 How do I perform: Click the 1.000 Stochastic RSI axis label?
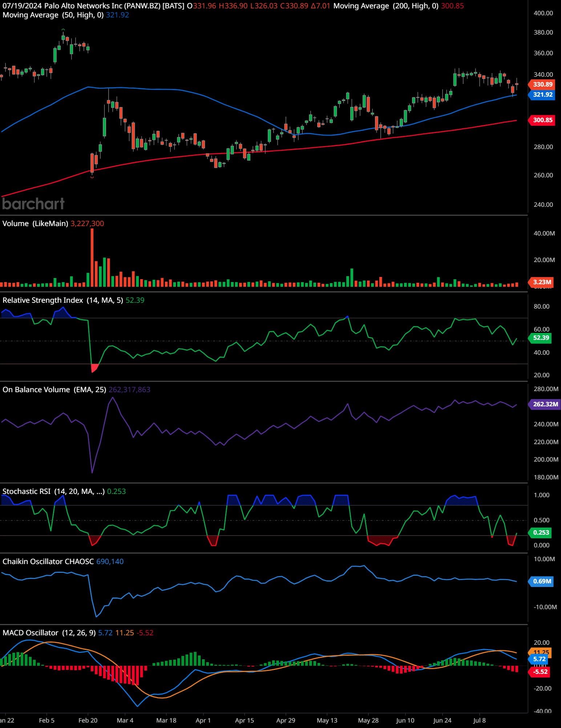coord(541,495)
